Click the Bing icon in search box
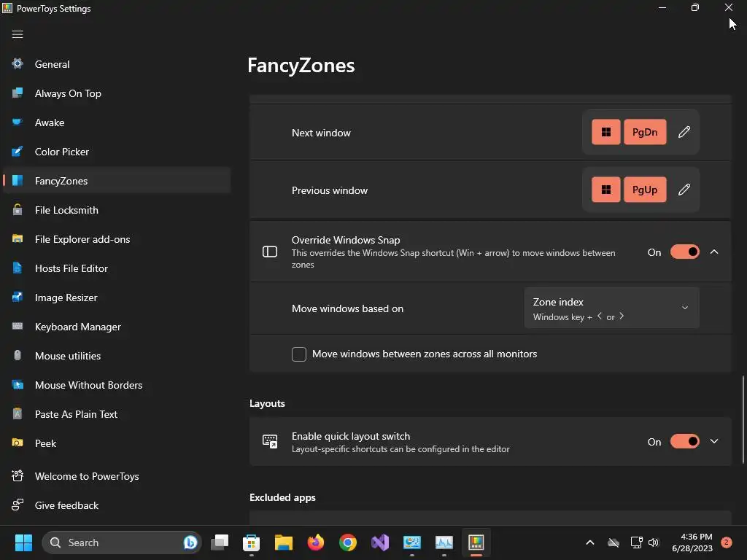 (x=190, y=542)
